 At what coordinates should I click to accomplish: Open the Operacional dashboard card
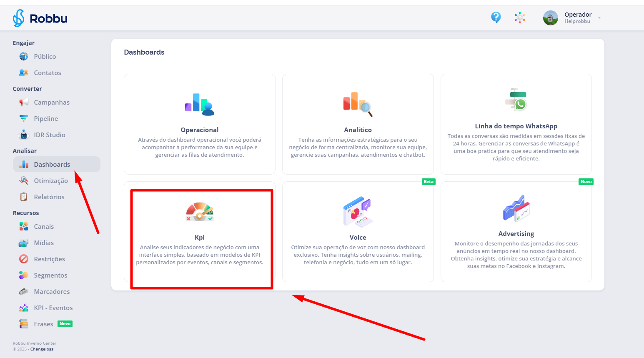(x=199, y=124)
